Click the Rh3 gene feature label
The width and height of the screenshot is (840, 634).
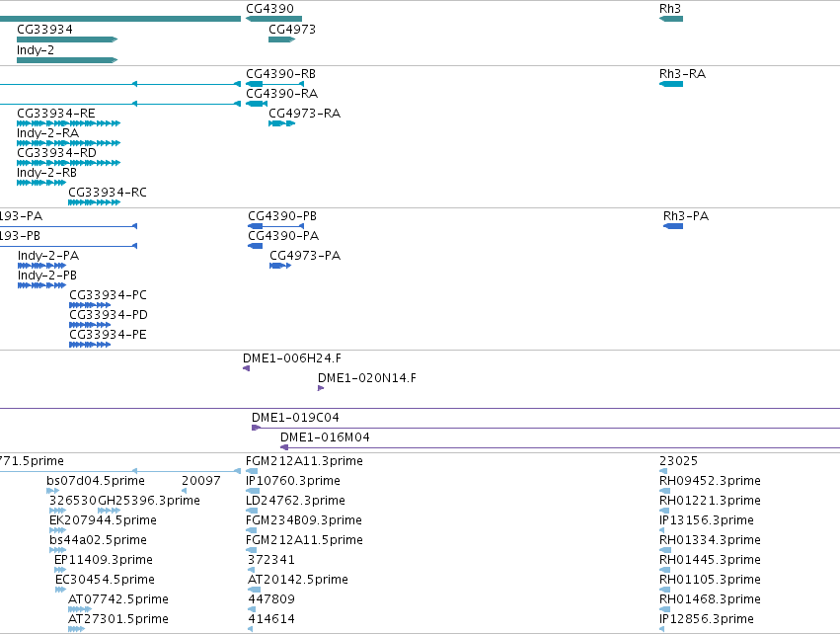(669, 9)
